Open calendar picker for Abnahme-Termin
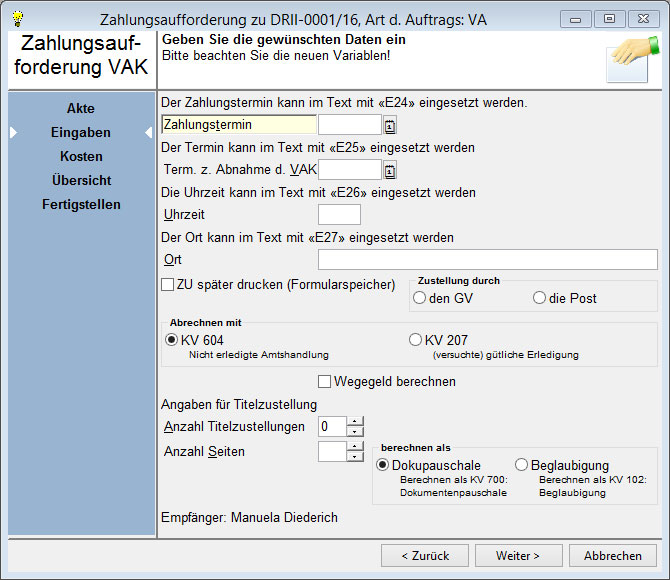 [x=390, y=170]
